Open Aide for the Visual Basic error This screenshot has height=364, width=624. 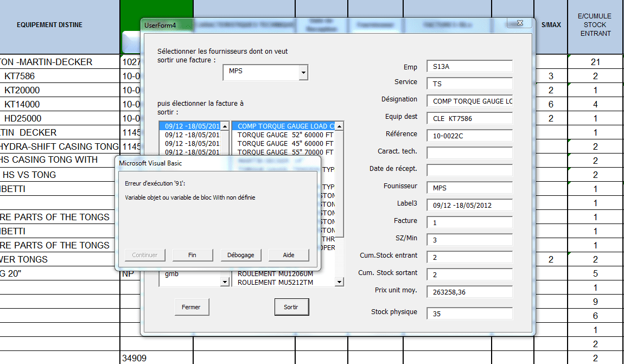pyautogui.click(x=289, y=255)
